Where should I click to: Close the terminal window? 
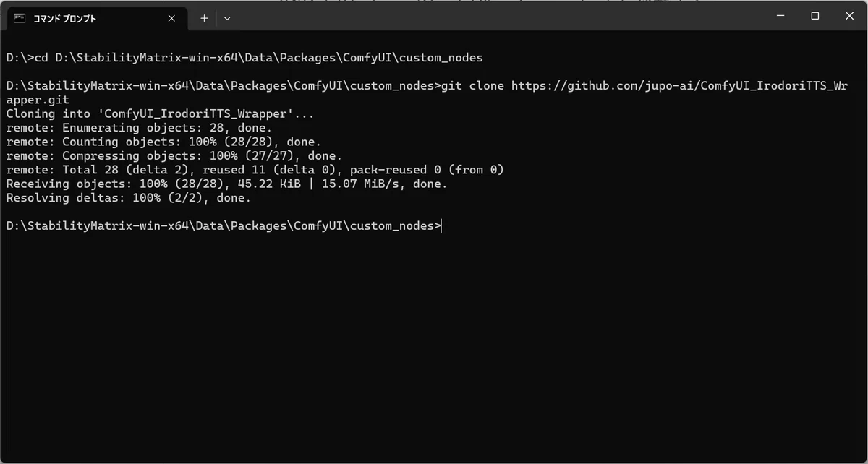[x=849, y=15]
